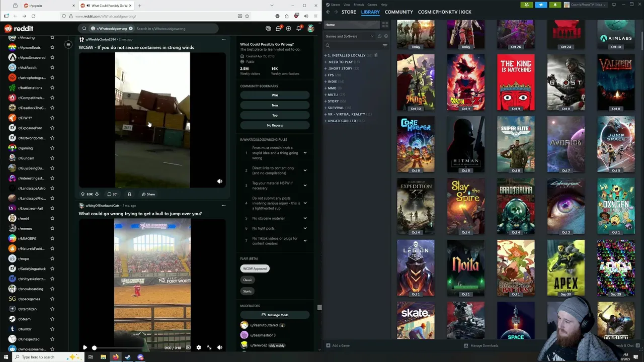Click Steam blue announcements megaphone button
The height and width of the screenshot is (362, 644).
coord(541,5)
